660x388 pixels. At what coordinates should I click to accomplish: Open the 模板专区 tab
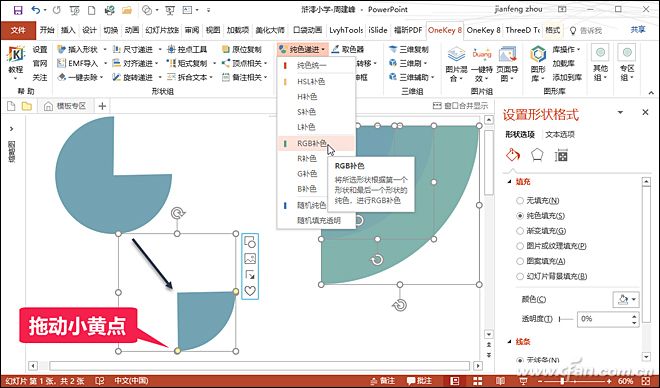(65, 106)
